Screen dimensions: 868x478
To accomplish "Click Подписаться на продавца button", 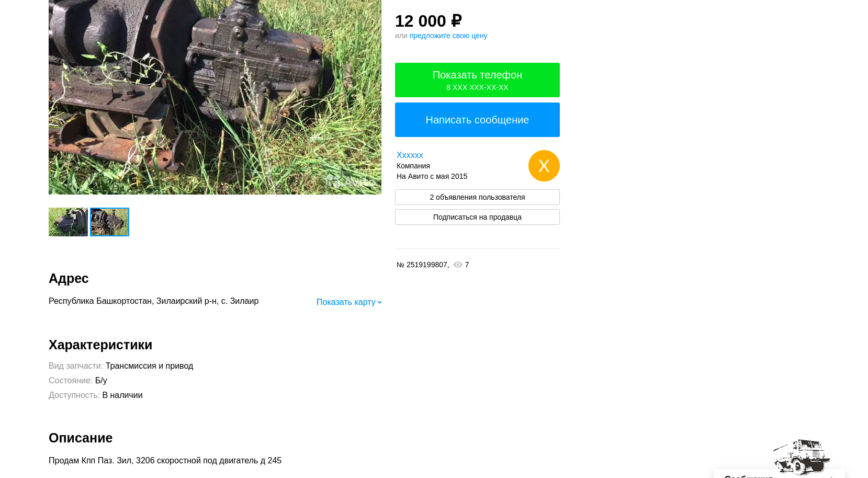I will pyautogui.click(x=477, y=217).
